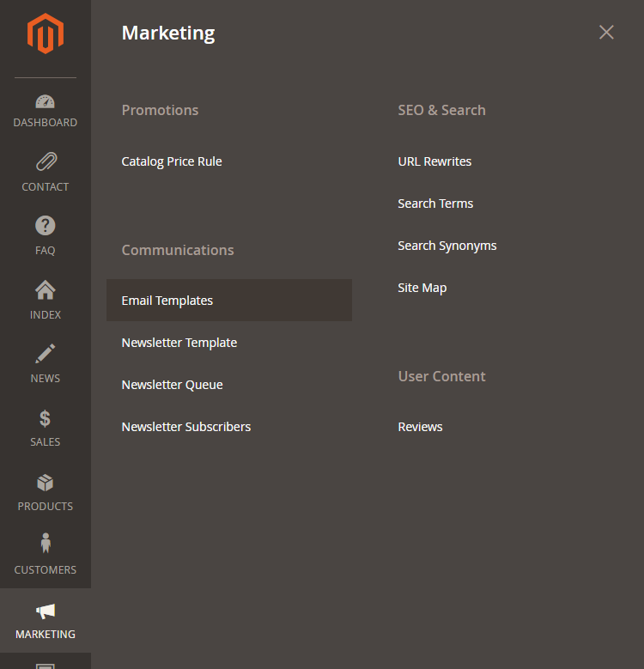644x669 pixels.
Task: Click the INDEX sidebar label
Action: tap(46, 315)
